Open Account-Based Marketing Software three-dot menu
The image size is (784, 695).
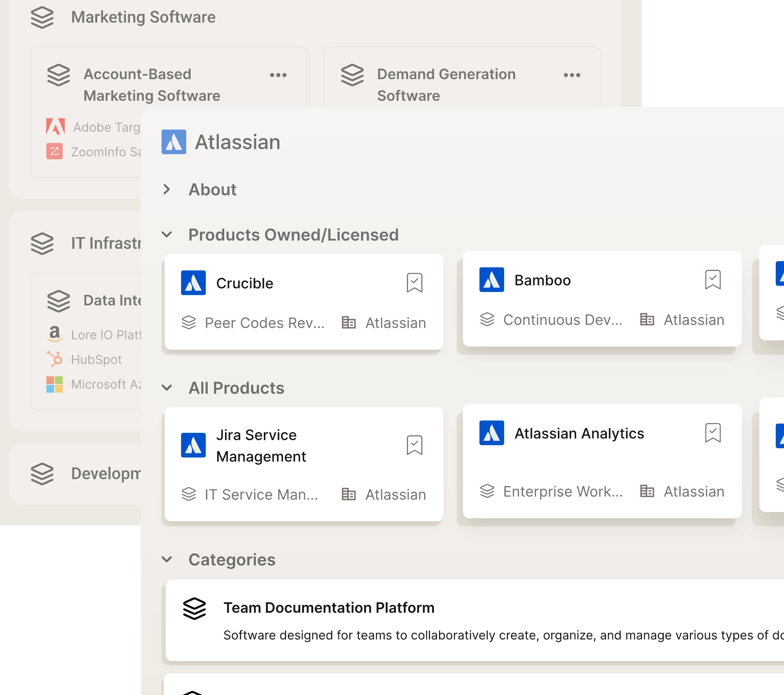[x=278, y=75]
